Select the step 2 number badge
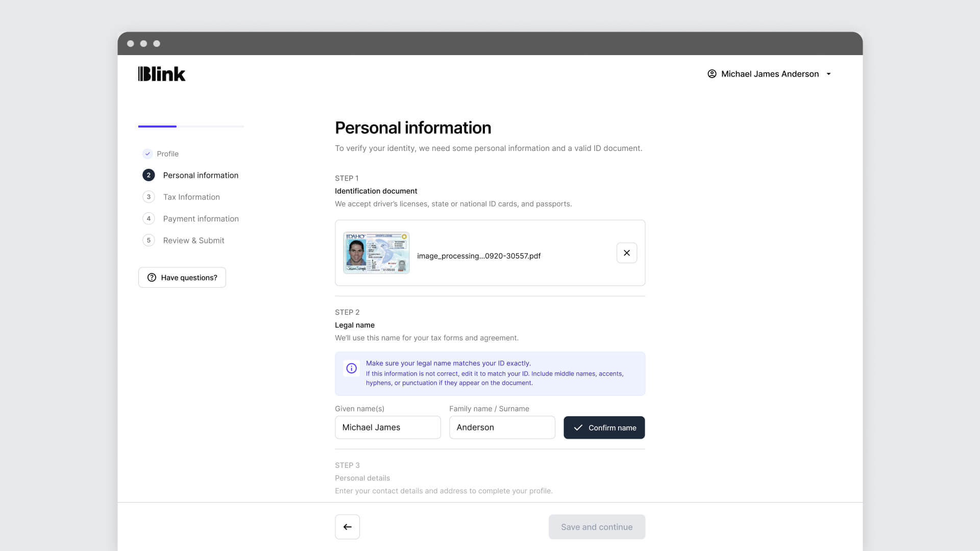 pyautogui.click(x=149, y=175)
